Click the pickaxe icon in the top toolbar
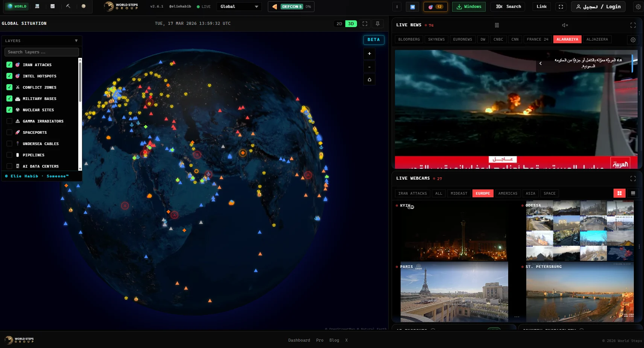 (68, 6)
